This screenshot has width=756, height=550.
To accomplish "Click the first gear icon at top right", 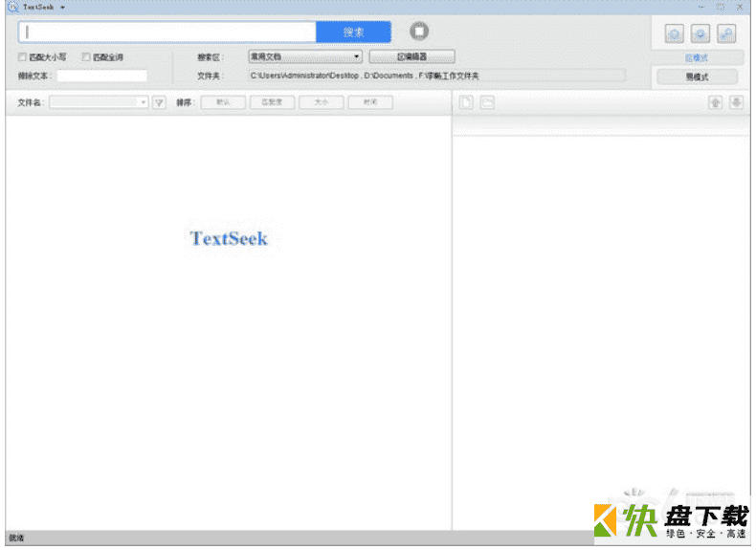I will [674, 34].
